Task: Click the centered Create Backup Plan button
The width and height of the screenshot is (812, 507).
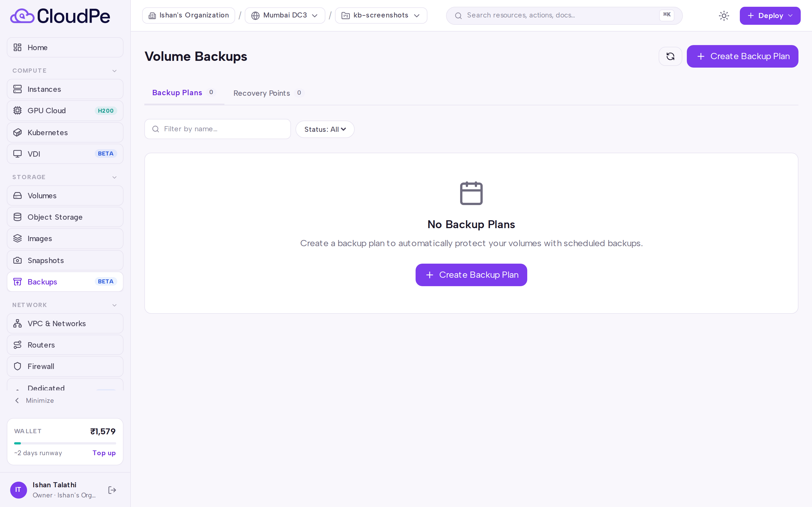Action: pos(471,275)
